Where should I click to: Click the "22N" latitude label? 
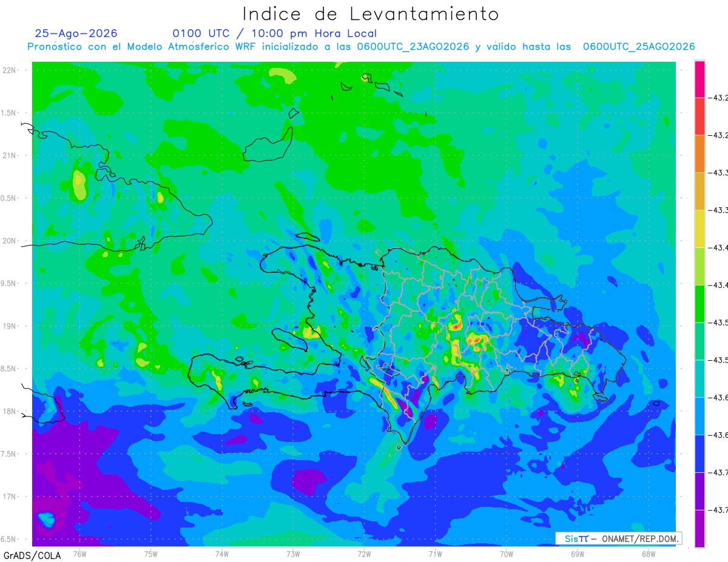(10, 70)
